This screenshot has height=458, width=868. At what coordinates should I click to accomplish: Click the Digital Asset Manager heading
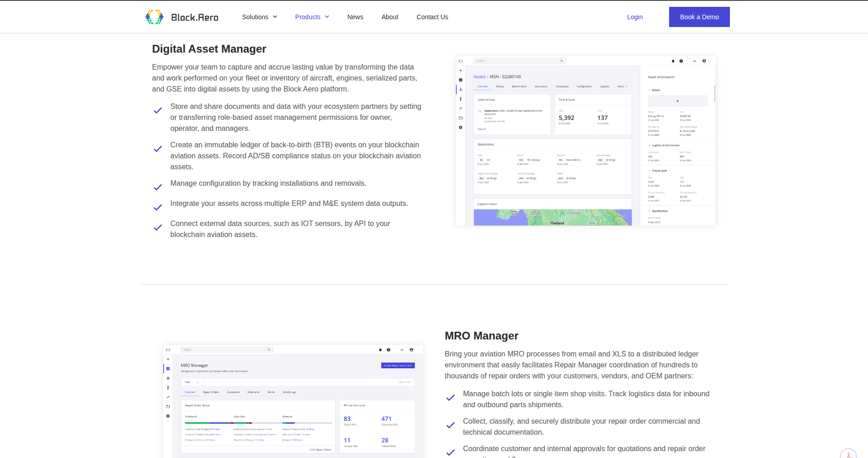click(209, 49)
